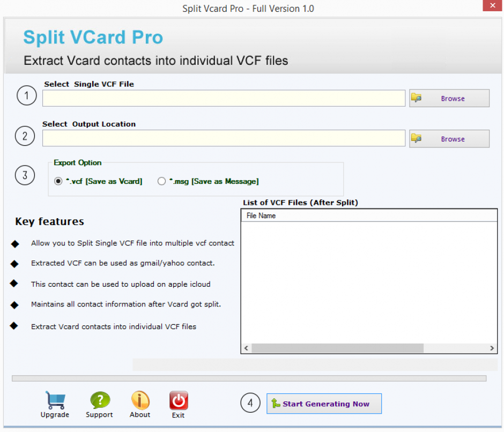Click folder icon beside output location field
Viewport: 504px width, 432px height.
point(416,139)
